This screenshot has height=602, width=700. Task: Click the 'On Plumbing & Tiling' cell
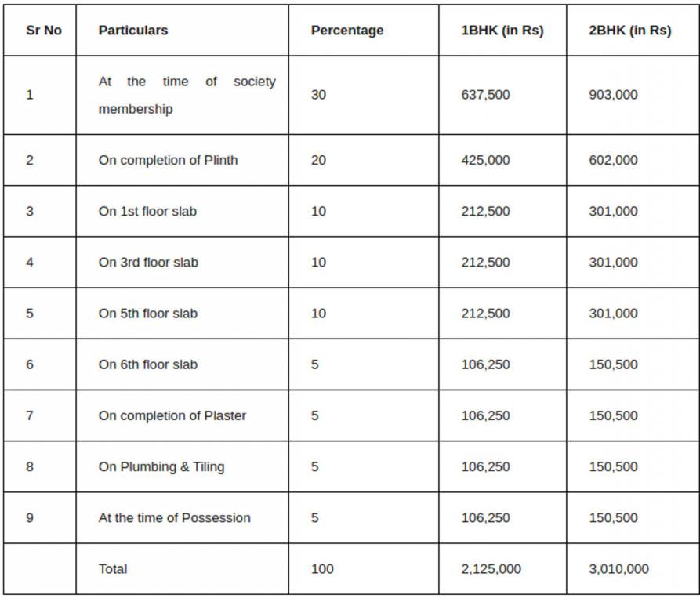click(182, 466)
